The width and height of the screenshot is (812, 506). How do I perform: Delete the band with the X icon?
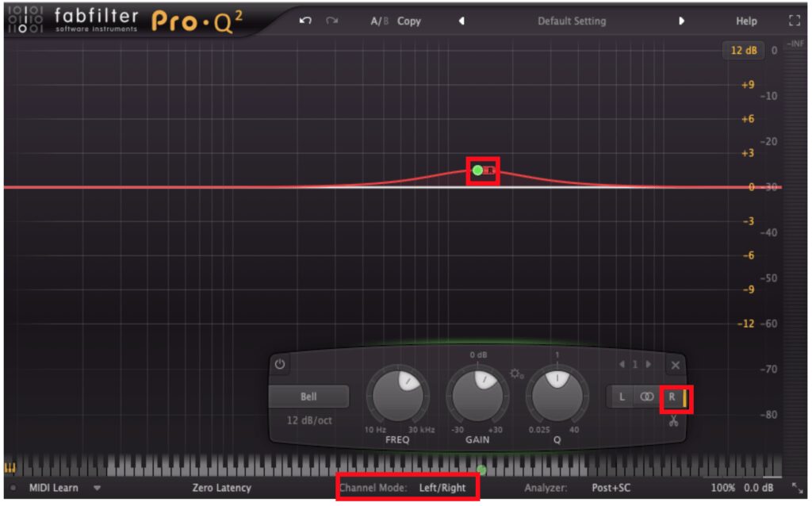[x=676, y=365]
